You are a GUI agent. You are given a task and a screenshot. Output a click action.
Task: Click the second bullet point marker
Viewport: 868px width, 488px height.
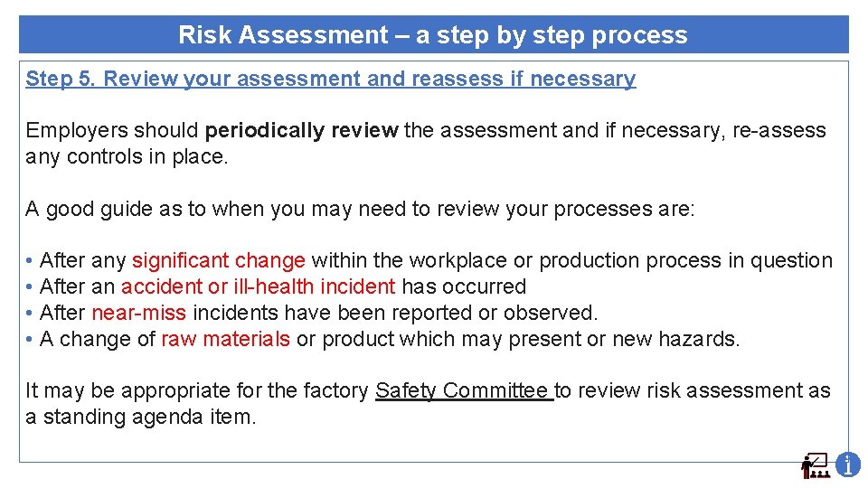[x=30, y=287]
